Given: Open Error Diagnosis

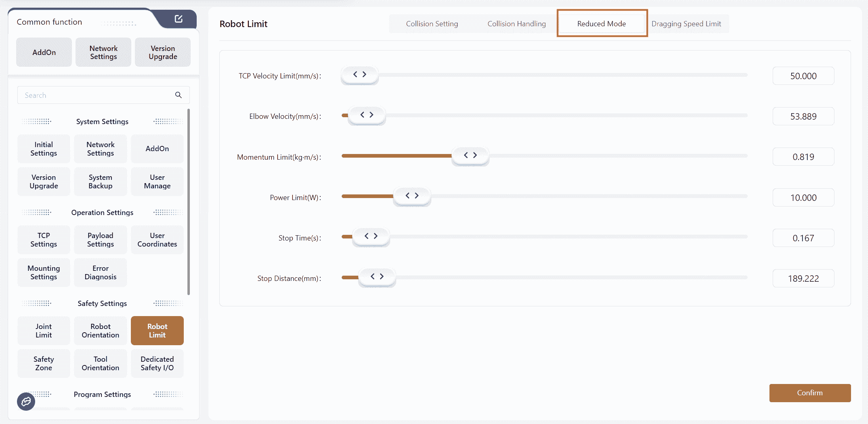Looking at the screenshot, I should click(101, 272).
